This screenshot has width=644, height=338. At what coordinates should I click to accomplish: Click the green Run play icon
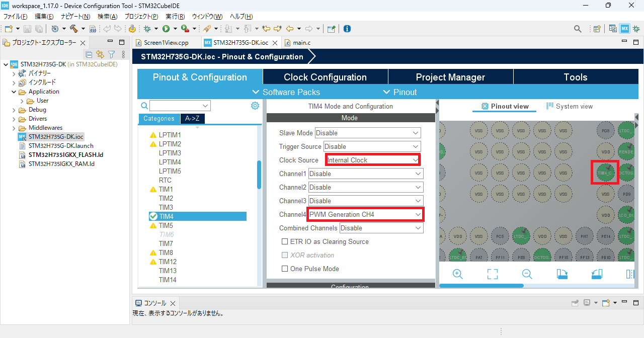click(x=166, y=29)
